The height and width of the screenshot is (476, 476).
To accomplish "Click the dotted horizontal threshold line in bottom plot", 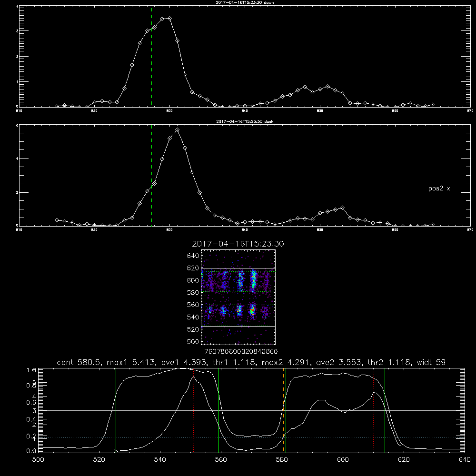I will [x=251, y=437].
